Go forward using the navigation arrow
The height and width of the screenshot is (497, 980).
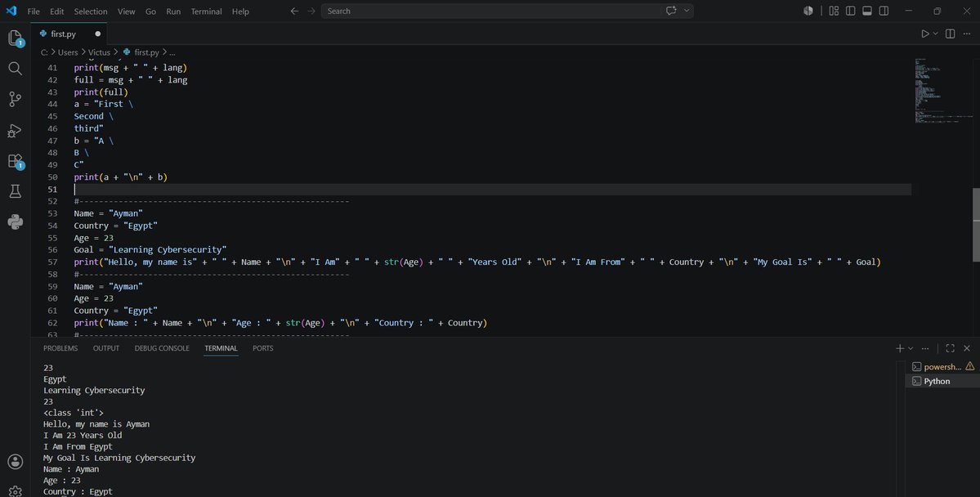[311, 11]
